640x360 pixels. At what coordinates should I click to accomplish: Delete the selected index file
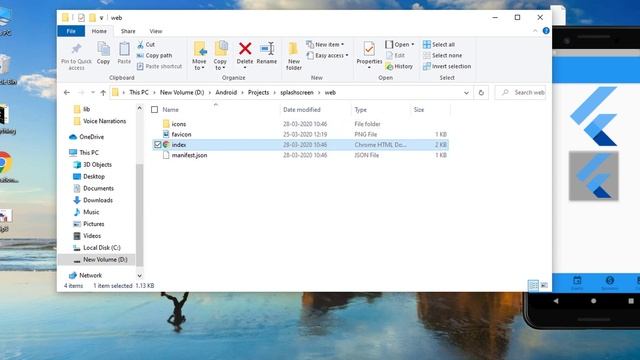(x=245, y=55)
